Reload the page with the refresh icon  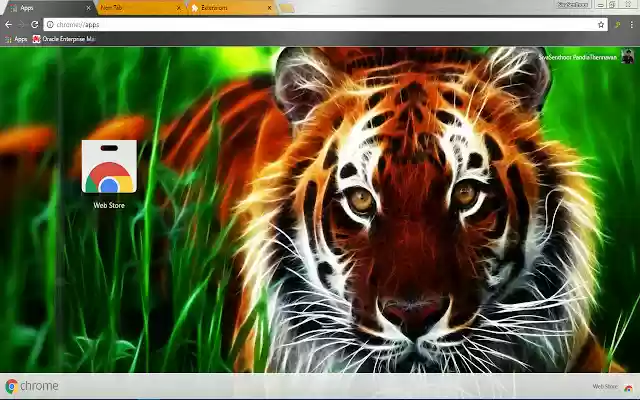(x=35, y=24)
